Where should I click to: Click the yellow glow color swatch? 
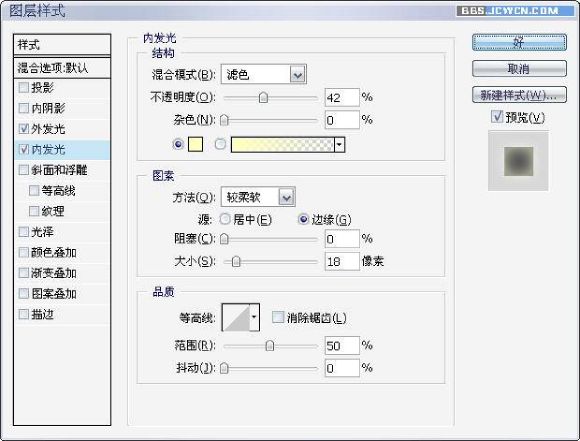195,144
